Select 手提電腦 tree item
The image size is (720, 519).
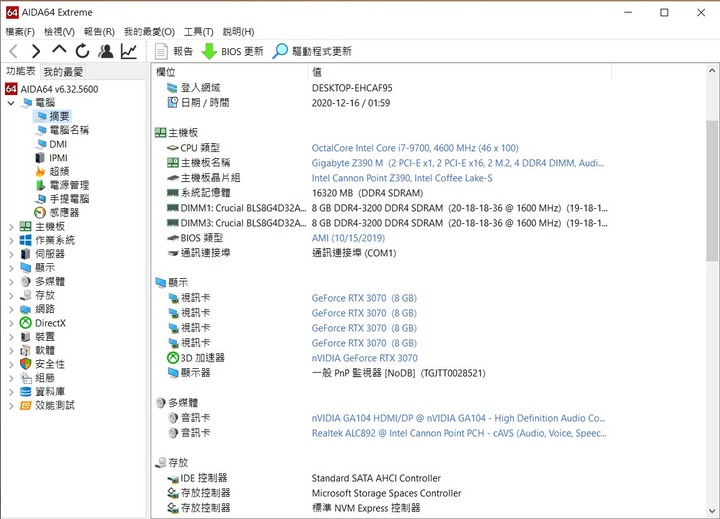[x=63, y=198]
